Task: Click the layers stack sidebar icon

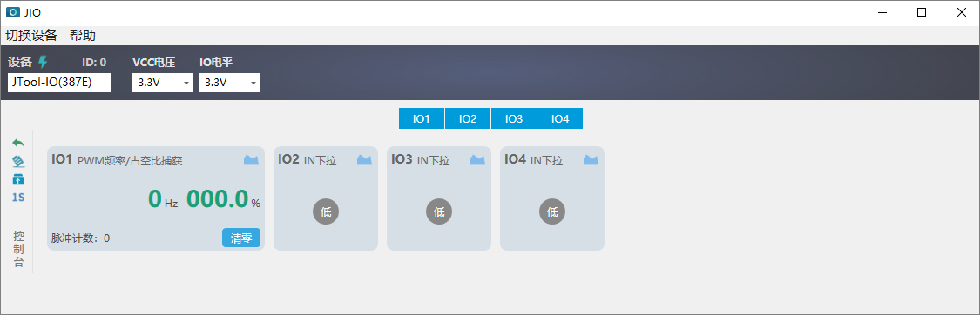Action: (19, 162)
